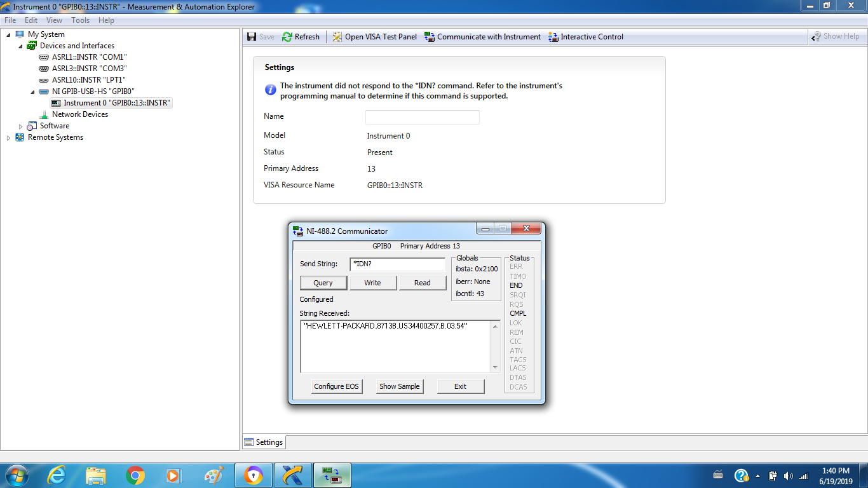This screenshot has width=868, height=488.
Task: Click the COM1 serial port icon
Action: pos(44,57)
